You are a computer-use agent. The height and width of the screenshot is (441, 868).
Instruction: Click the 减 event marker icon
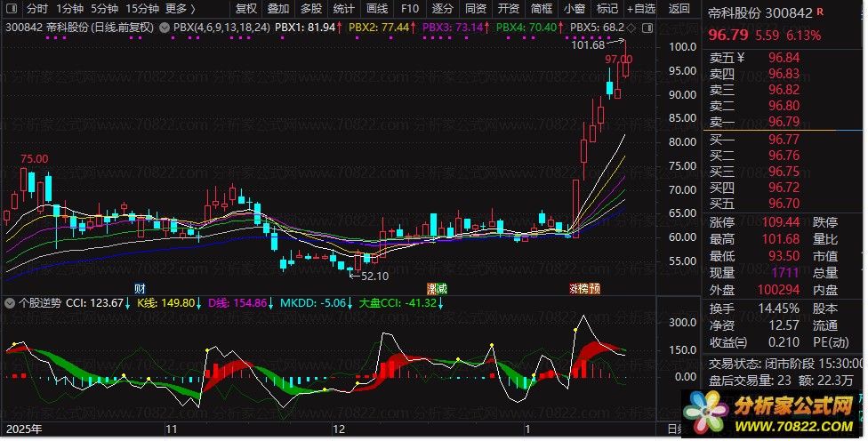point(442,288)
